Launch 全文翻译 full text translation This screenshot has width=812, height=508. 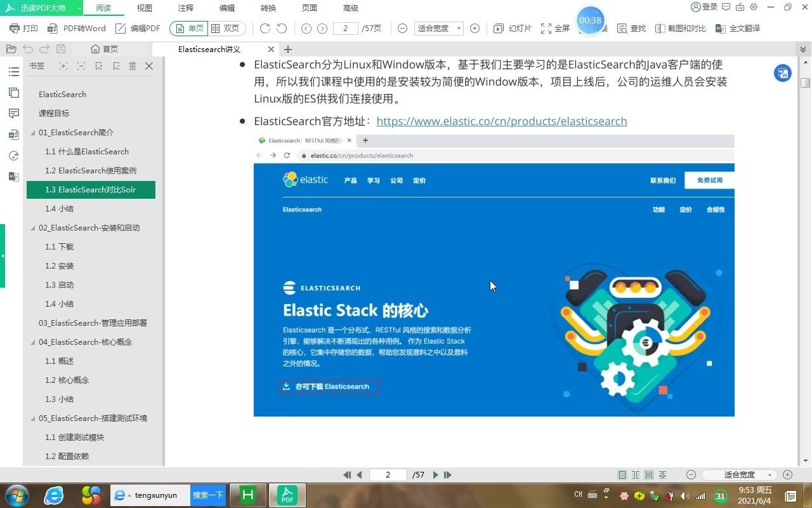coord(737,29)
